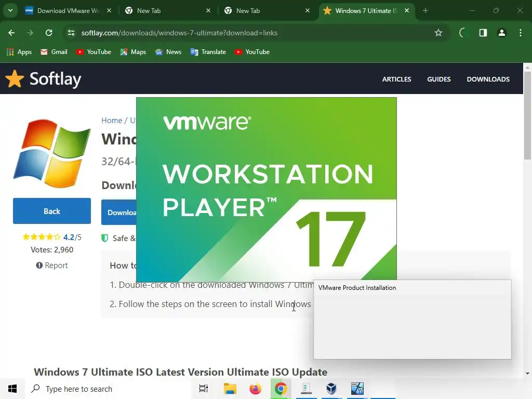Viewport: 532px width, 399px height.
Task: Click the Report link
Action: coord(52,265)
